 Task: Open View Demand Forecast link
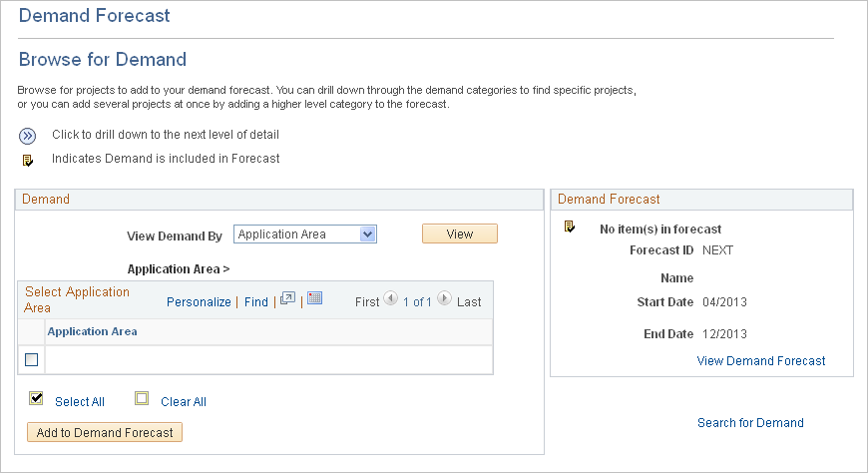click(761, 361)
